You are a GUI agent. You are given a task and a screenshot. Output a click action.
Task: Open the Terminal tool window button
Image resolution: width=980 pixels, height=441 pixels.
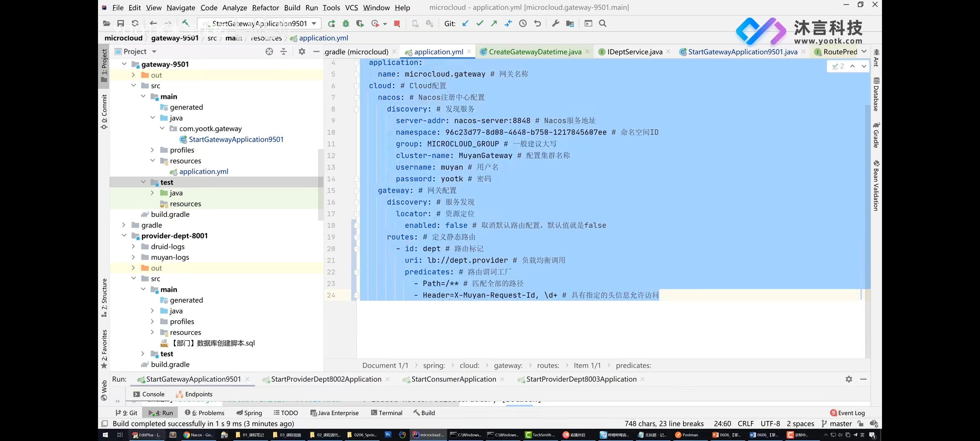tap(386, 413)
